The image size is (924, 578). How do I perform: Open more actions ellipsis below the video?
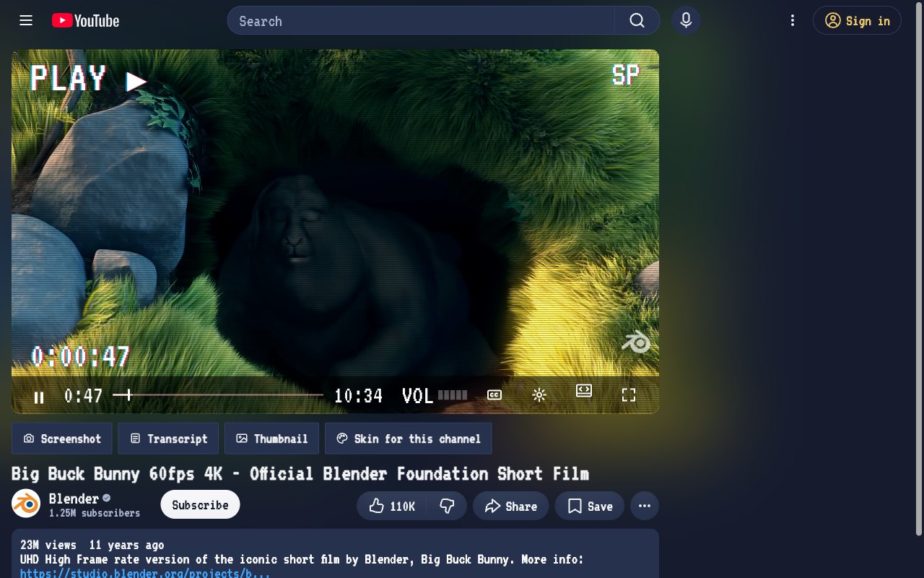(x=645, y=506)
